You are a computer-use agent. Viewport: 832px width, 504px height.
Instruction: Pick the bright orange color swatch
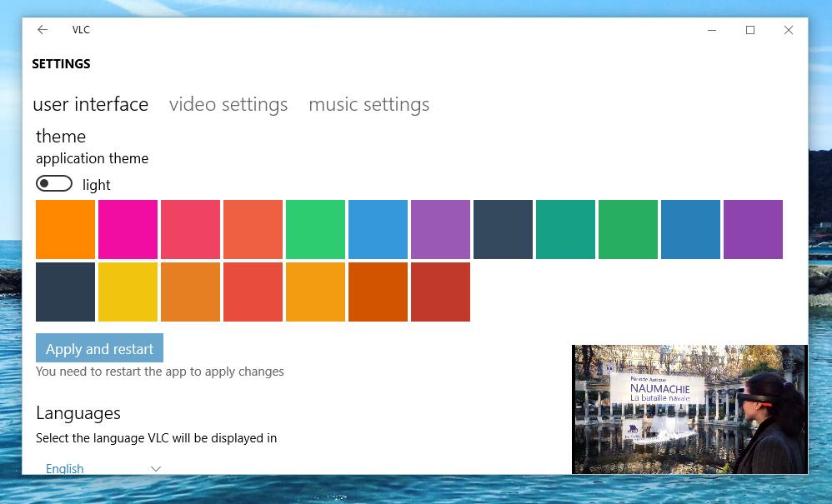[65, 229]
